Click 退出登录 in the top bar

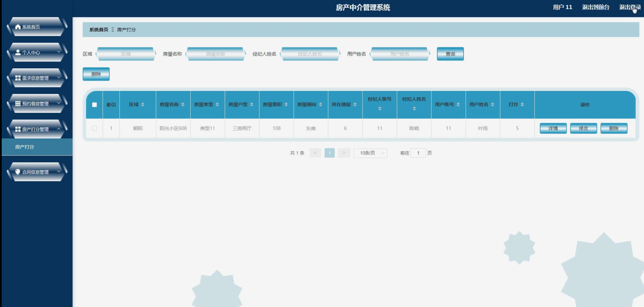630,7
